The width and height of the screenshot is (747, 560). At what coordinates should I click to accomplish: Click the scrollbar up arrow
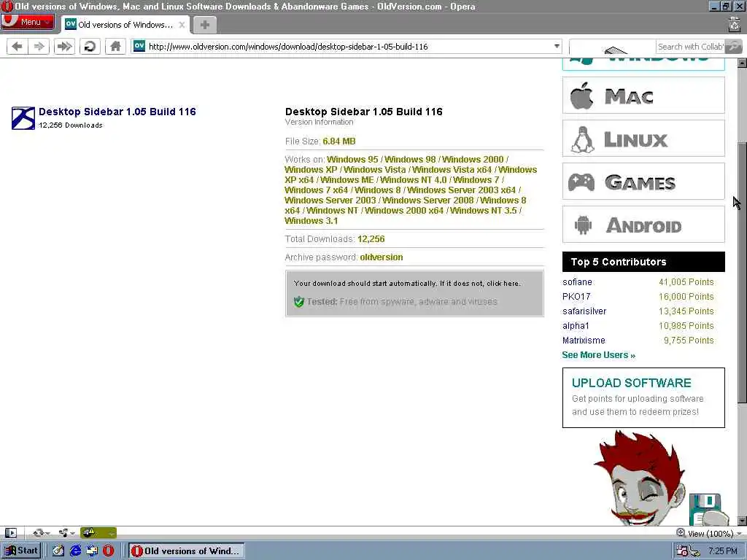click(742, 63)
